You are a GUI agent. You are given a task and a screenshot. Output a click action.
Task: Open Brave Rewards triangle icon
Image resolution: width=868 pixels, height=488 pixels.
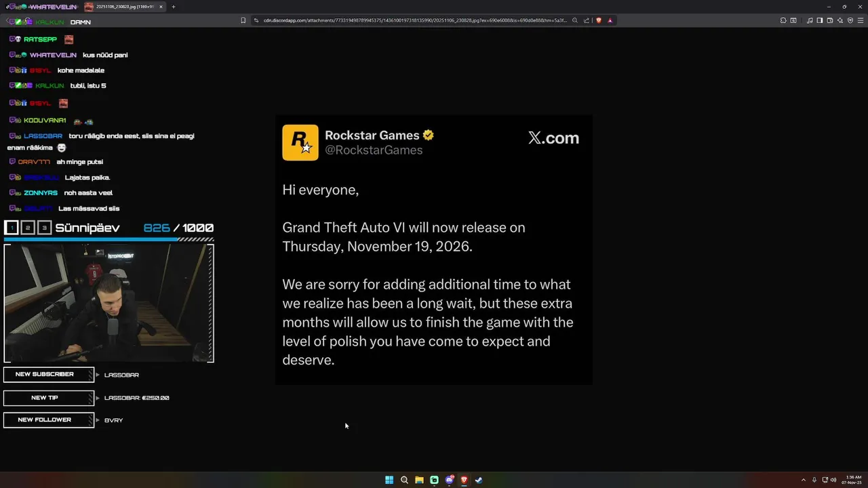tap(610, 20)
